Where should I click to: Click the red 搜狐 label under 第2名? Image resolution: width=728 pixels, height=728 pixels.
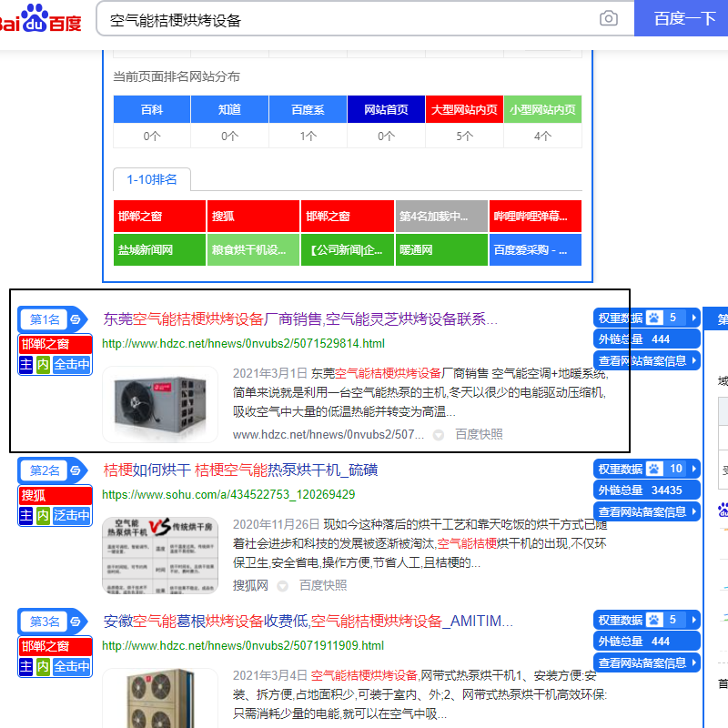[x=56, y=495]
